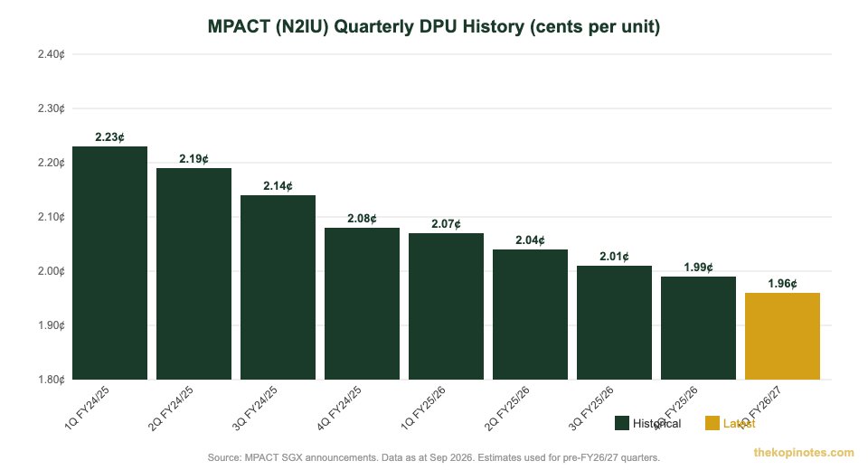868x470 pixels.
Task: Click the Historical legend label
Action: pos(657,424)
